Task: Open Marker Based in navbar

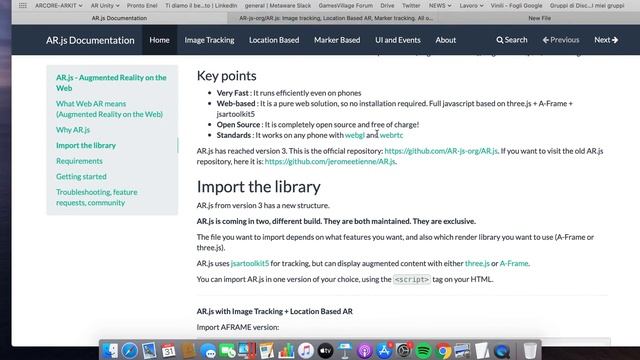Action: coord(337,40)
